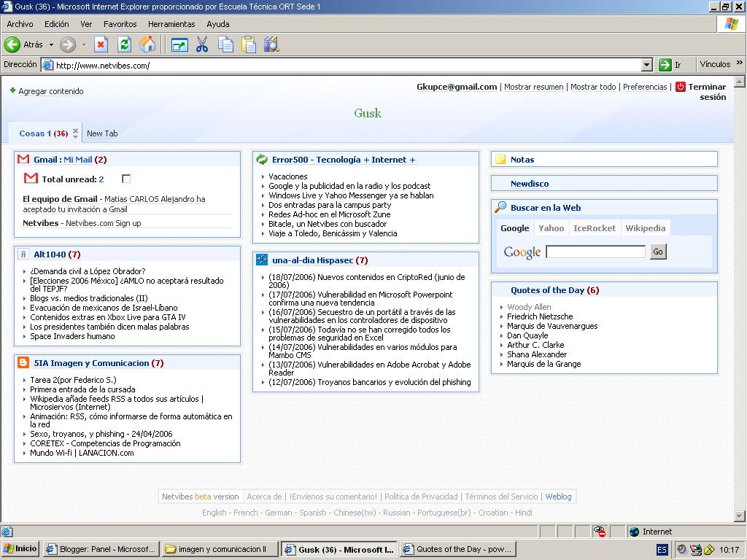747x560 pixels.
Task: Click the Copy toolbar icon
Action: (225, 44)
